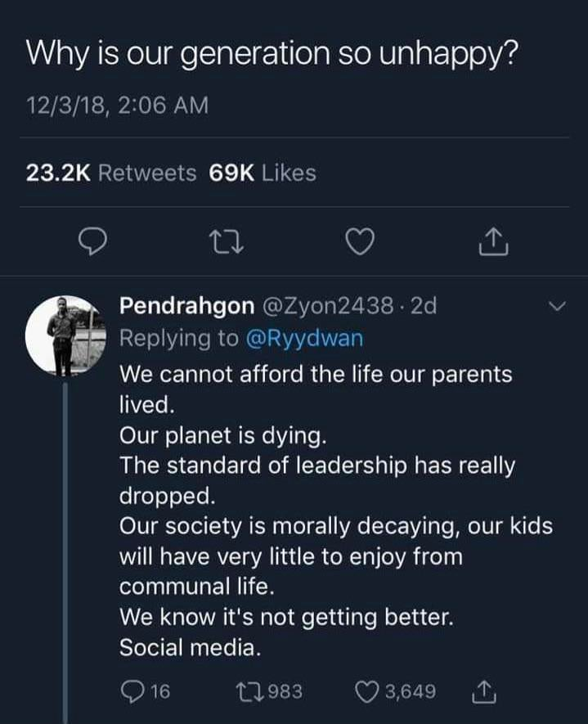Open the reply composer for the main tweet
588x724 pixels.
[94, 242]
